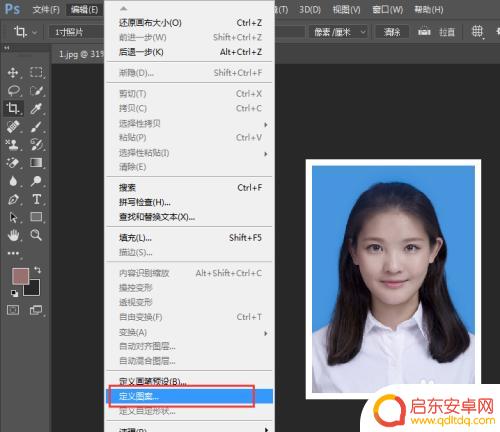Viewport: 500px width, 432px height.
Task: Open the 视图(V) menu
Action: click(x=346, y=10)
